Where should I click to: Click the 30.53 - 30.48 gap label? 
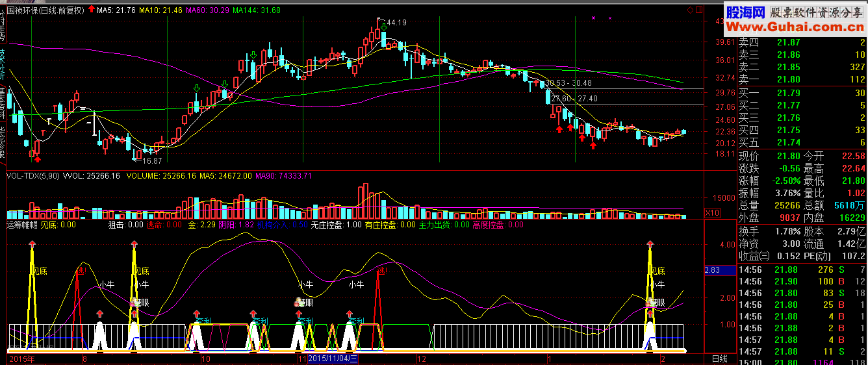pyautogui.click(x=568, y=83)
